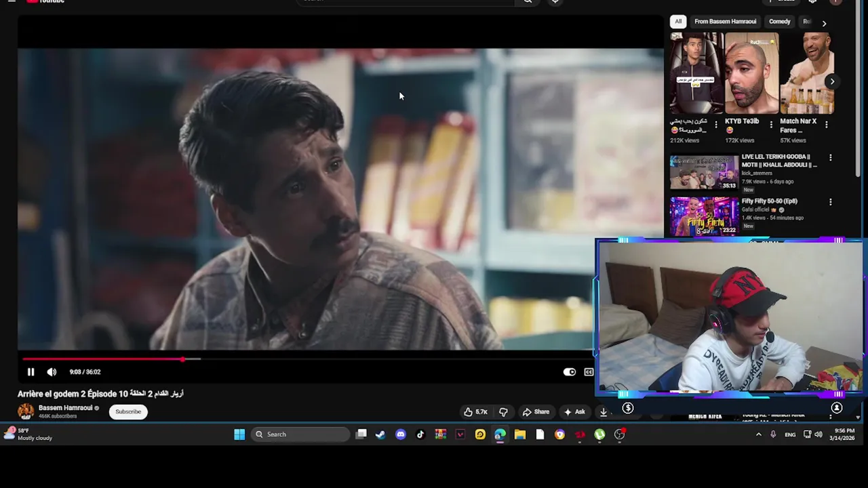Open the Share dialog
868x488 pixels.
click(536, 411)
